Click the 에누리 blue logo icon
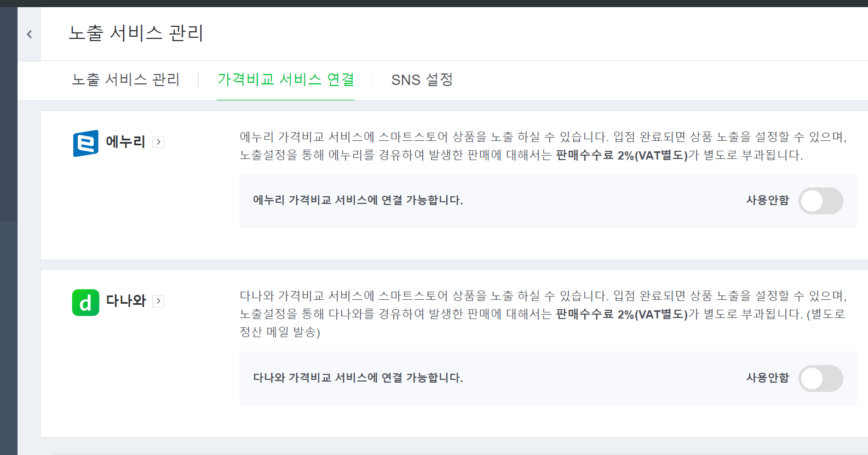The image size is (868, 455). [85, 143]
